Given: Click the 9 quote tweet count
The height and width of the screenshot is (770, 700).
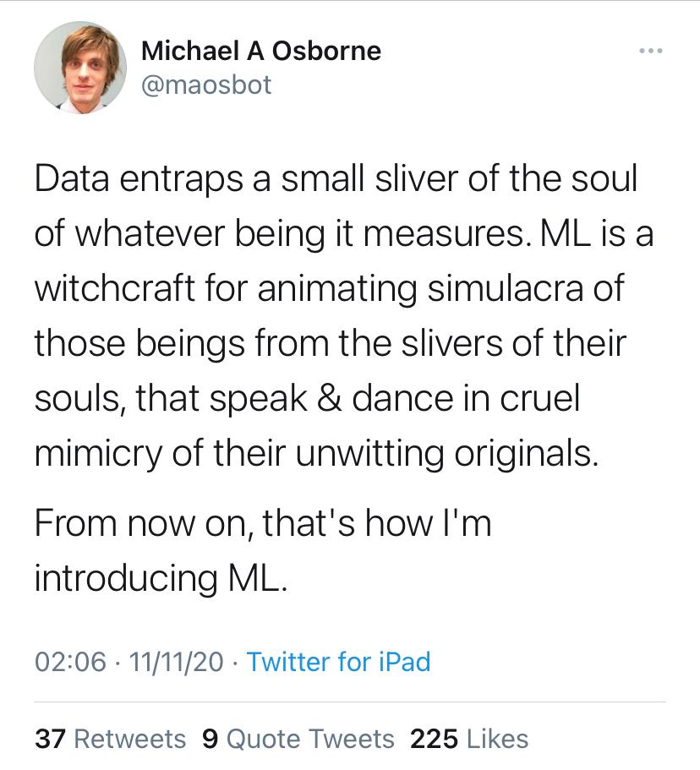Looking at the screenshot, I should pyautogui.click(x=210, y=739).
